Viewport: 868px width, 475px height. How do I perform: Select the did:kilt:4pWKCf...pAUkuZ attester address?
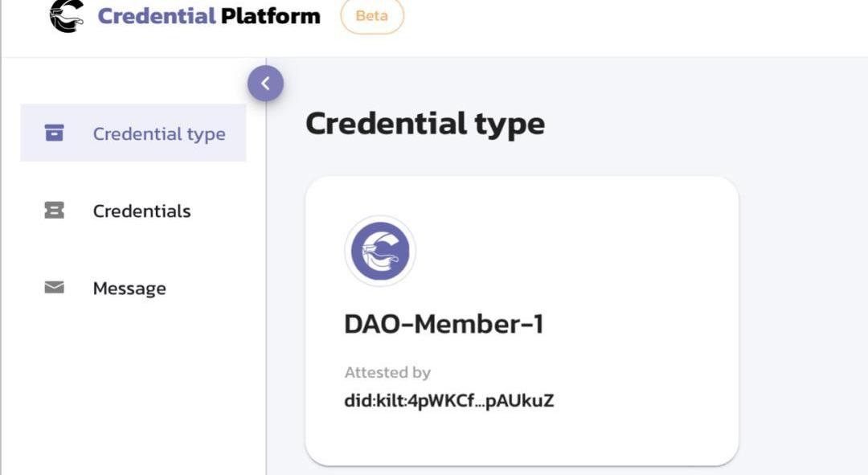click(449, 400)
